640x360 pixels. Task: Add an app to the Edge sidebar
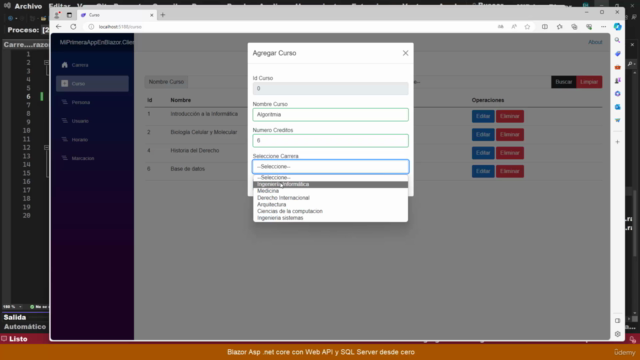pyautogui.click(x=618, y=142)
